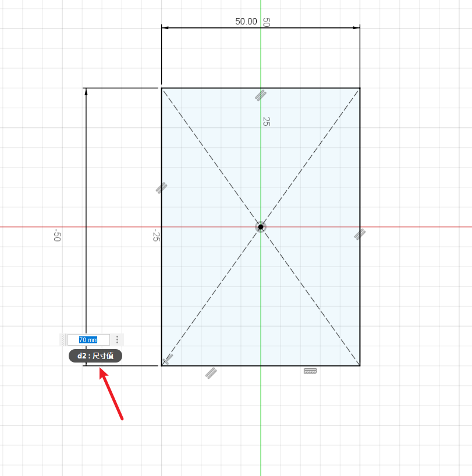Select the sketch origin point at center
The height and width of the screenshot is (476, 472).
tap(261, 227)
